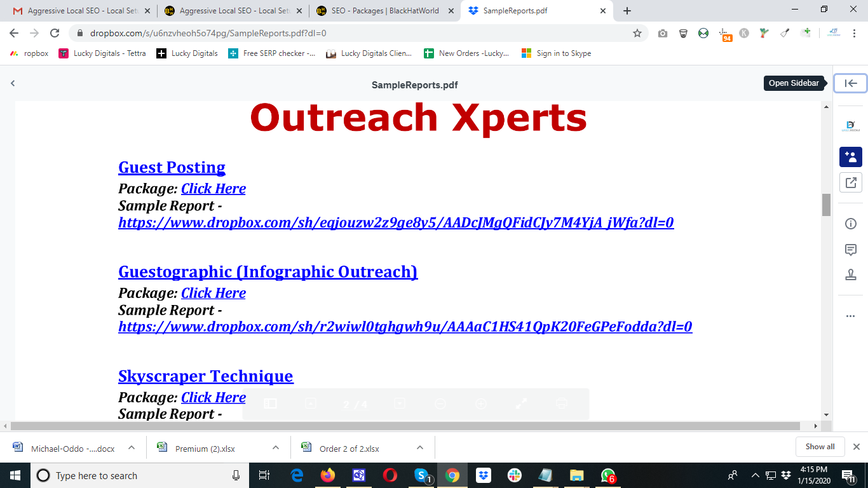Click the Chrome address bar URL
This screenshot has height=488, width=868.
coord(208,33)
